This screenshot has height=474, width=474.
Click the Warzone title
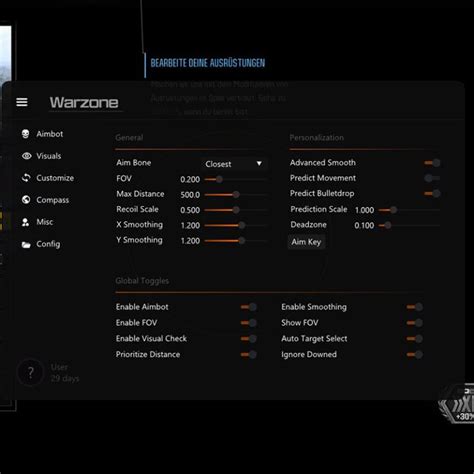tap(84, 102)
